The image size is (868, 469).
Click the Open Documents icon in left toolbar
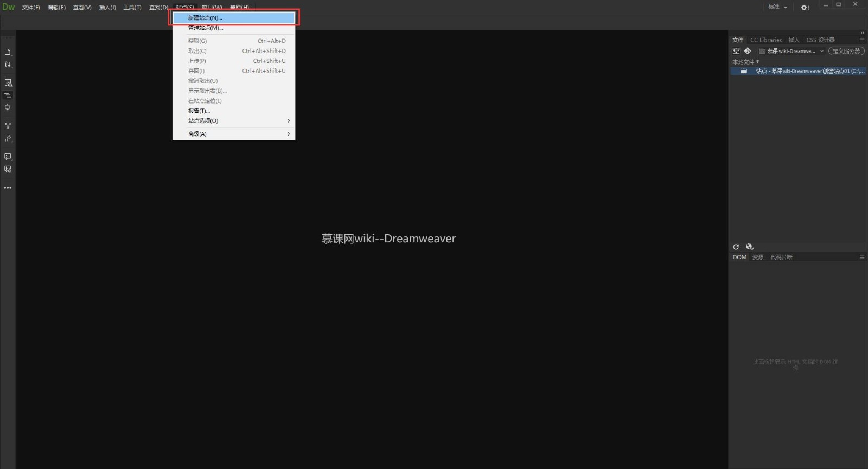coord(8,52)
